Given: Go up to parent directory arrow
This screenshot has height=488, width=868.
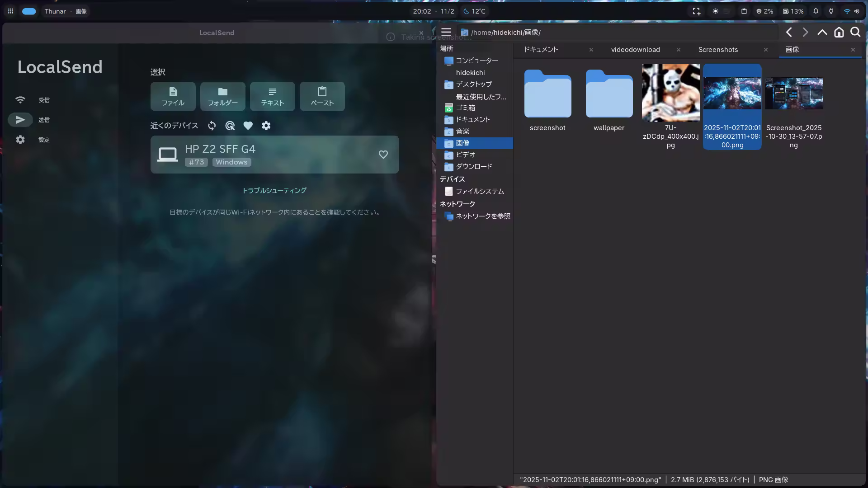Looking at the screenshot, I should tap(822, 32).
